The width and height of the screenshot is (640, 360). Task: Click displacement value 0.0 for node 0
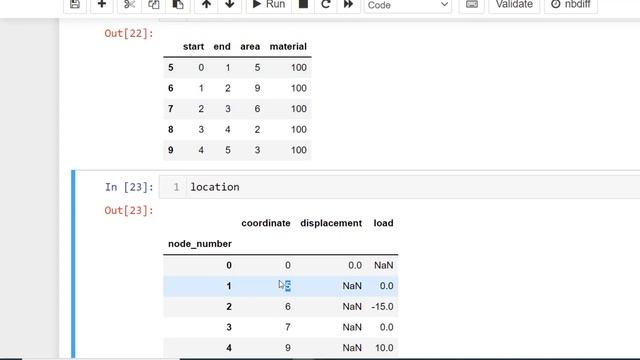click(x=355, y=265)
